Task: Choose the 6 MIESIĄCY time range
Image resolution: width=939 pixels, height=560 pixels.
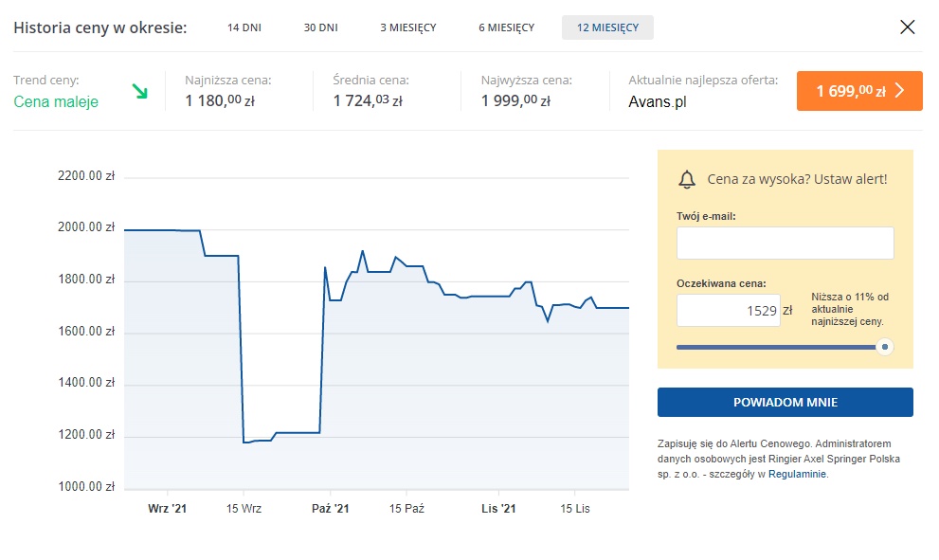Action: point(506,27)
